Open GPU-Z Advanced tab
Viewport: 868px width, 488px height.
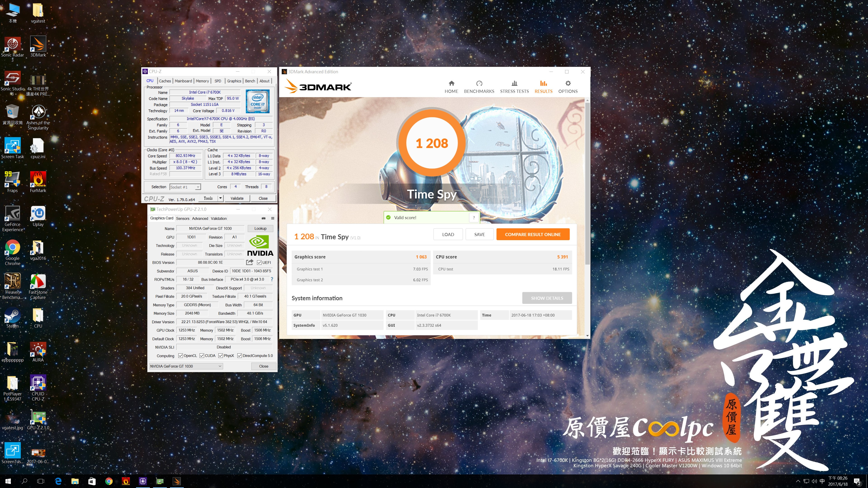pyautogui.click(x=200, y=218)
